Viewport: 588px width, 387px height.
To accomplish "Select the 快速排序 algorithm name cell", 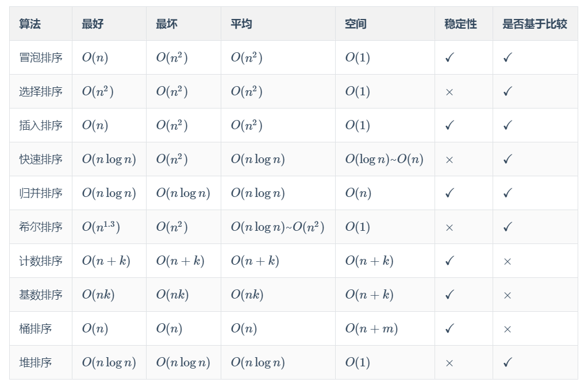I will pos(41,159).
